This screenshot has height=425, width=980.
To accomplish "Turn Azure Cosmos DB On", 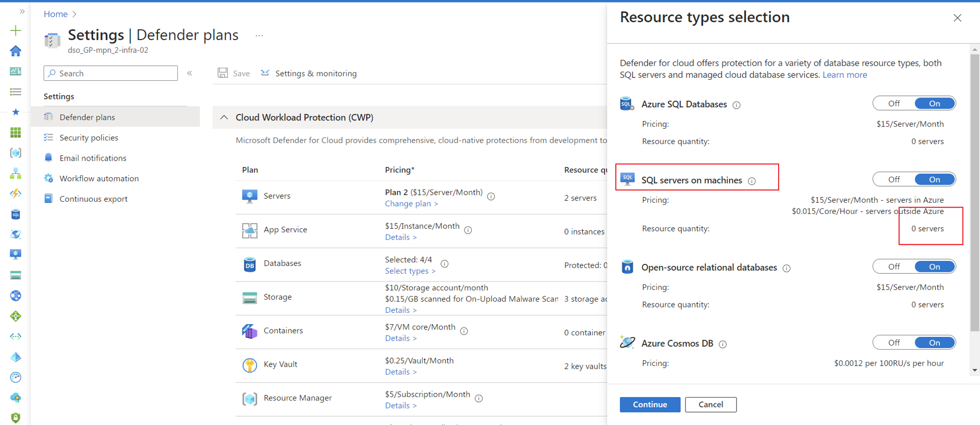I will pyautogui.click(x=934, y=342).
